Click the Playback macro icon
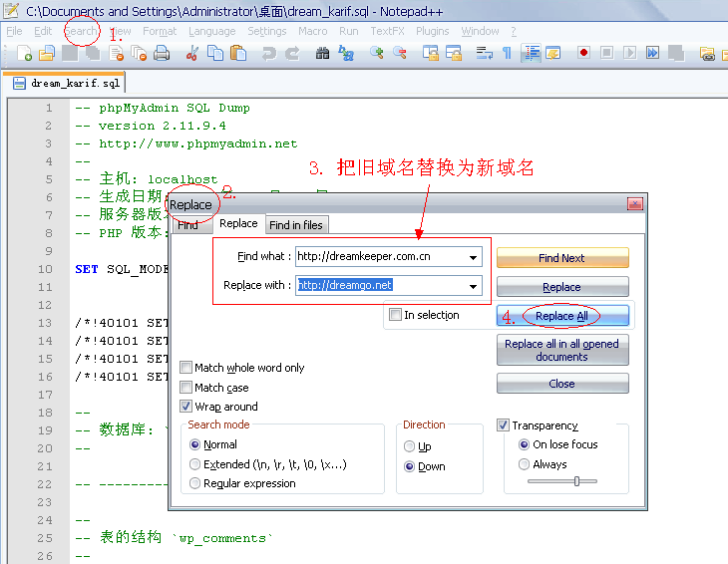The width and height of the screenshot is (728, 564). pyautogui.click(x=629, y=53)
